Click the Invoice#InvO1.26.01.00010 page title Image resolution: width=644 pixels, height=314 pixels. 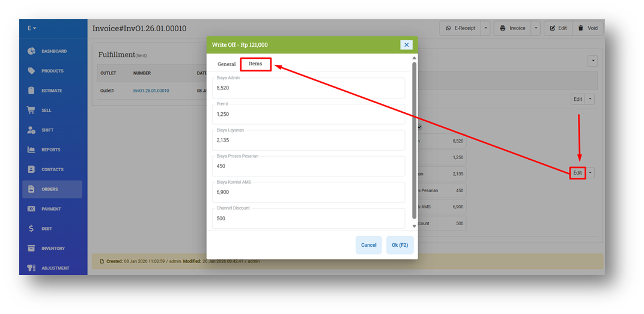click(139, 28)
